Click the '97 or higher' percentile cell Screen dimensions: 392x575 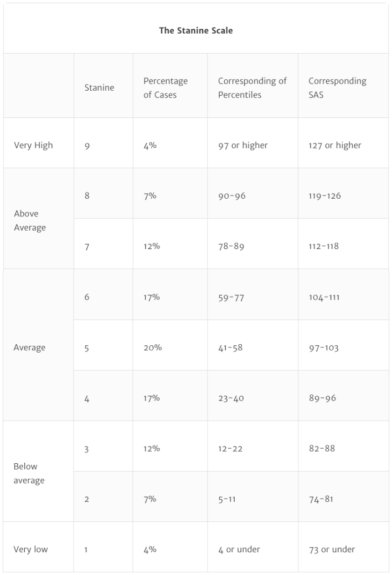[243, 146]
